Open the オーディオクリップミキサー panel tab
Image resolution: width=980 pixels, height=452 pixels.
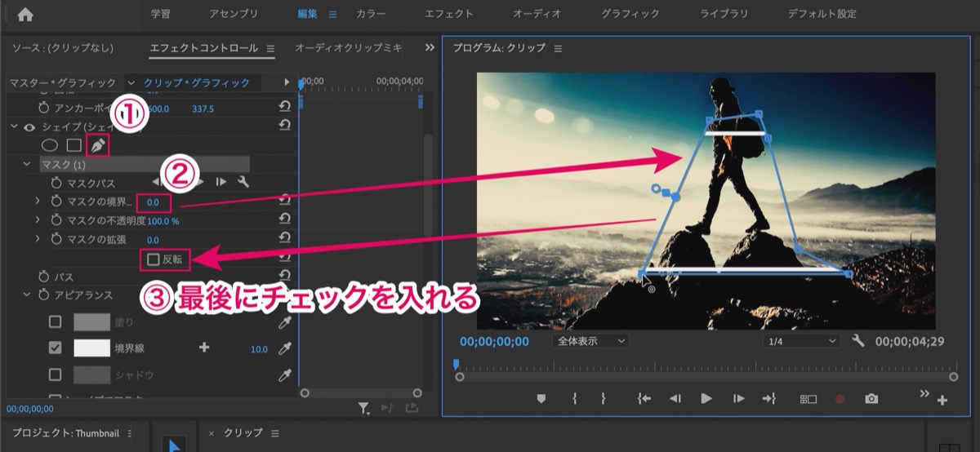click(349, 48)
